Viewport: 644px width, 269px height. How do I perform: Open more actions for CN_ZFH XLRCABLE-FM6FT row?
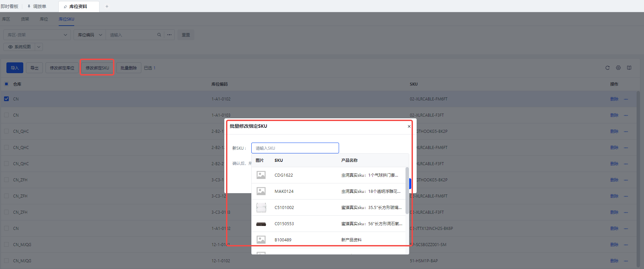[x=626, y=196]
